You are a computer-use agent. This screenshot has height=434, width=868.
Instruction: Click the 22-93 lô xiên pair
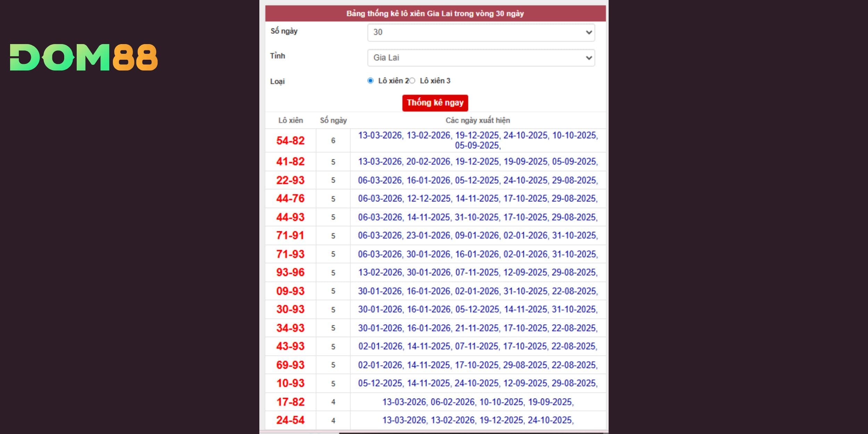click(290, 180)
